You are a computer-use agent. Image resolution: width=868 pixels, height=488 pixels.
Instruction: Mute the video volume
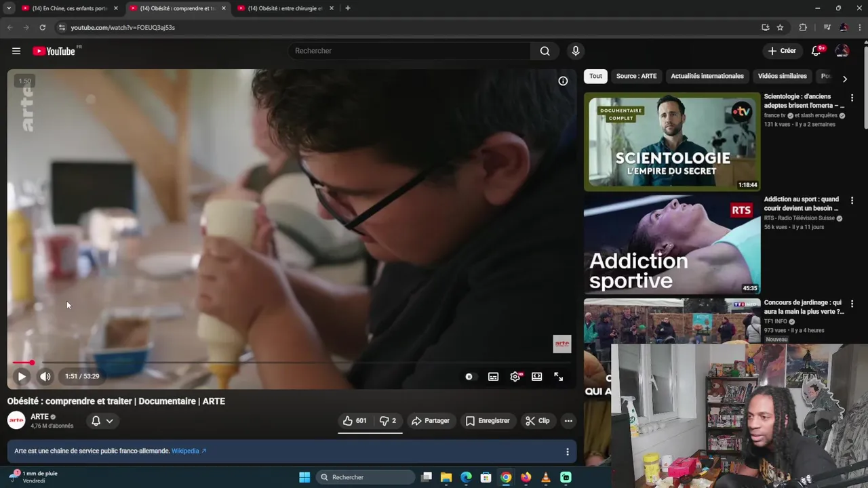45,376
